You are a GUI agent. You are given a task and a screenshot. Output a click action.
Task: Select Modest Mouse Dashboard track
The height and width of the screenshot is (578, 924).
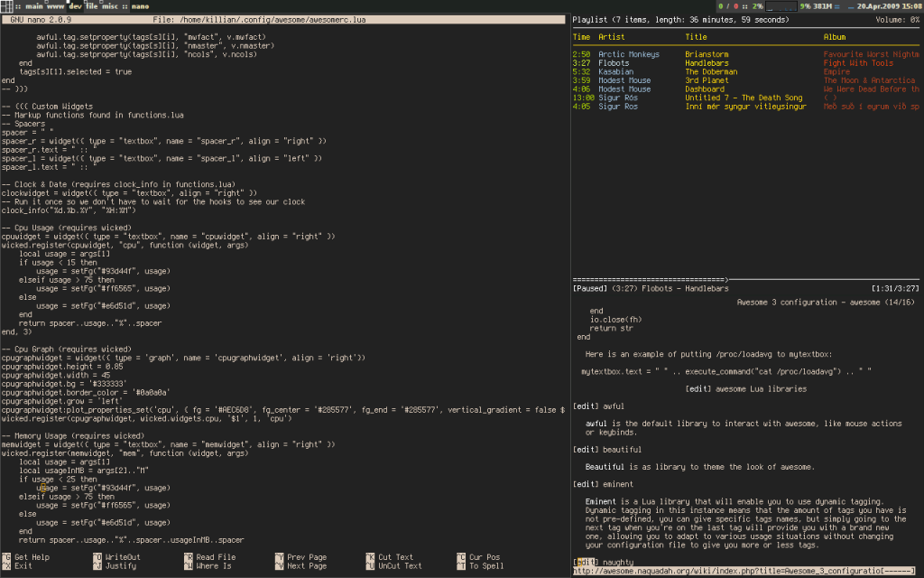coord(745,89)
